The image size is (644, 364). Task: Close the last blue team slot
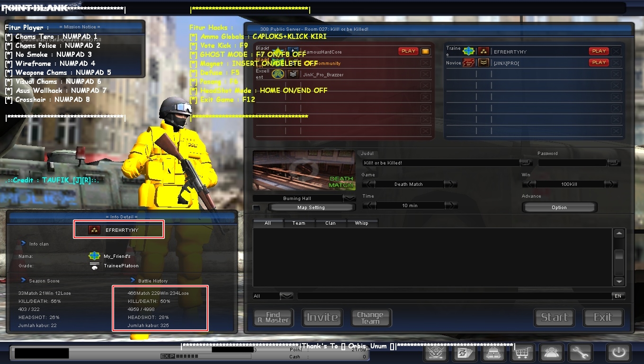point(616,131)
